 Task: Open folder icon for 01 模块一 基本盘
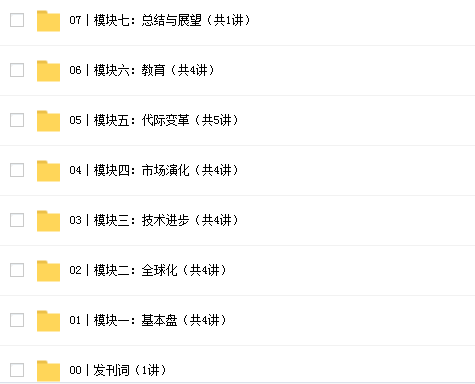(48, 321)
